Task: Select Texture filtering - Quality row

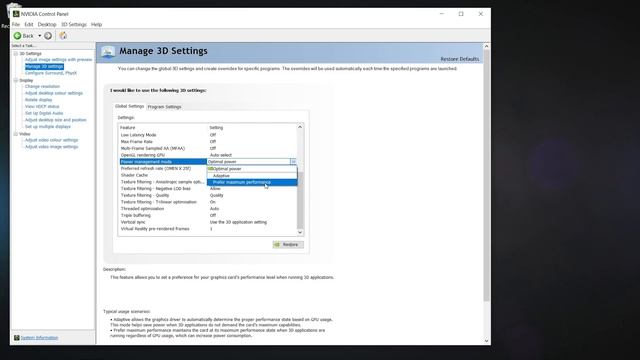Action: coord(208,196)
